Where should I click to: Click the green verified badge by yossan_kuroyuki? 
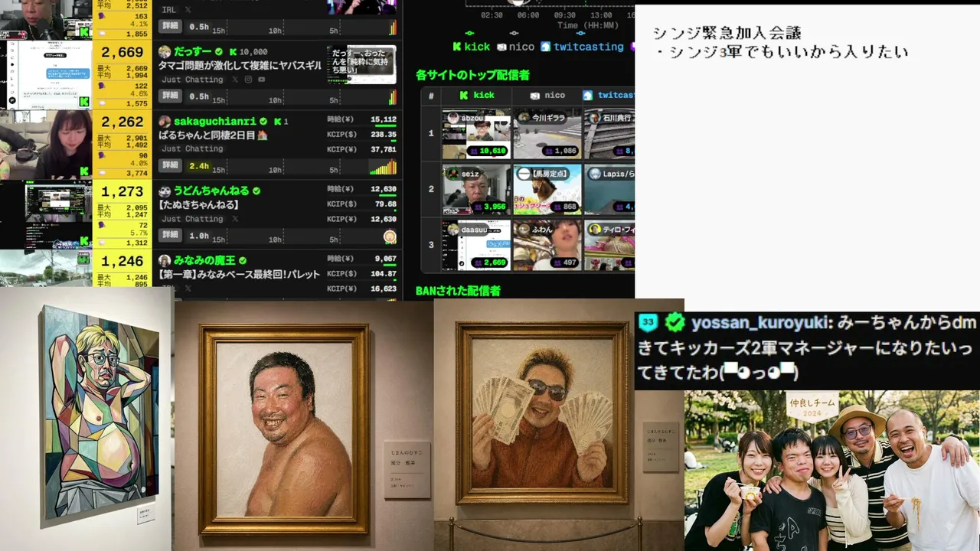click(x=675, y=322)
